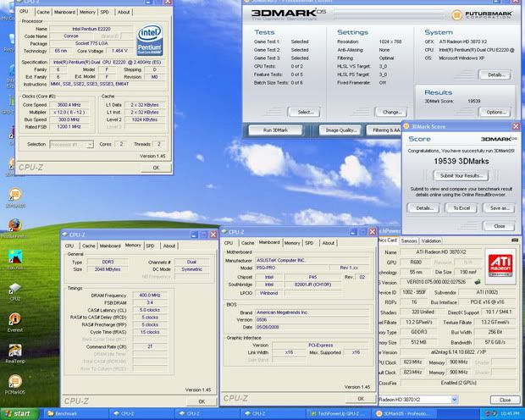Open the SPD tab in the processor CPU-Z window
This screenshot has height=420, width=525.
tap(105, 12)
